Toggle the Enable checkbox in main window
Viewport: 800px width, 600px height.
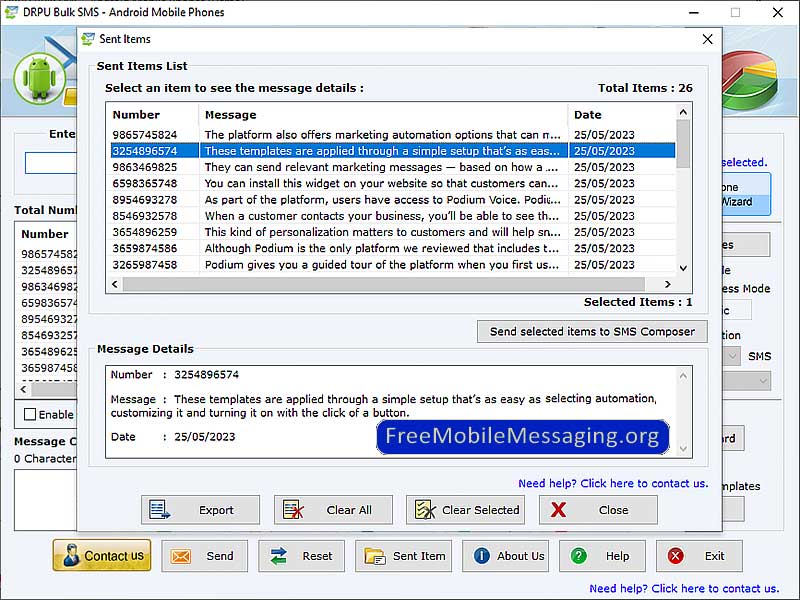click(x=30, y=414)
